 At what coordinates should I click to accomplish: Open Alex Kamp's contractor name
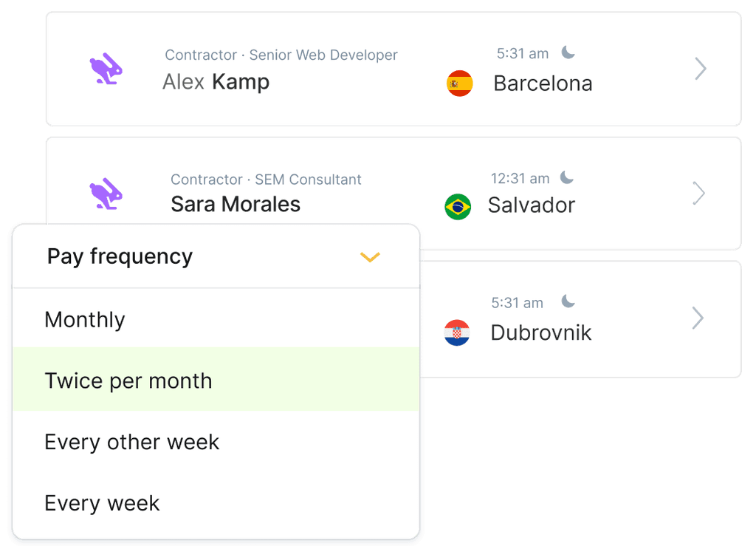pos(216,82)
